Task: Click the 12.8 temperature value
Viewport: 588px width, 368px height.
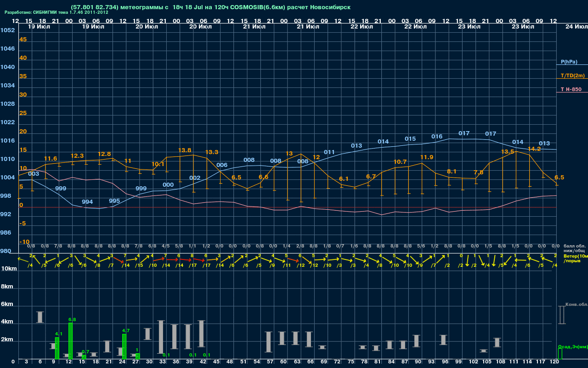Action: (104, 154)
